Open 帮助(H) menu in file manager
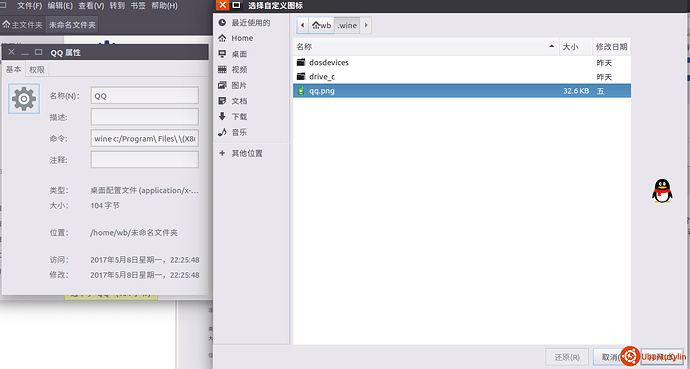Viewport: 690px width, 369px height. 165,6
